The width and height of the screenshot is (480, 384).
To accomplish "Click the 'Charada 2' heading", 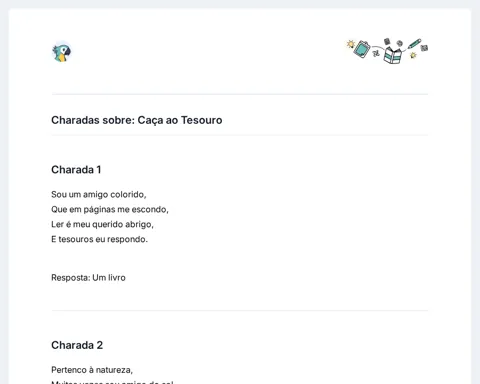I will coord(77,345).
